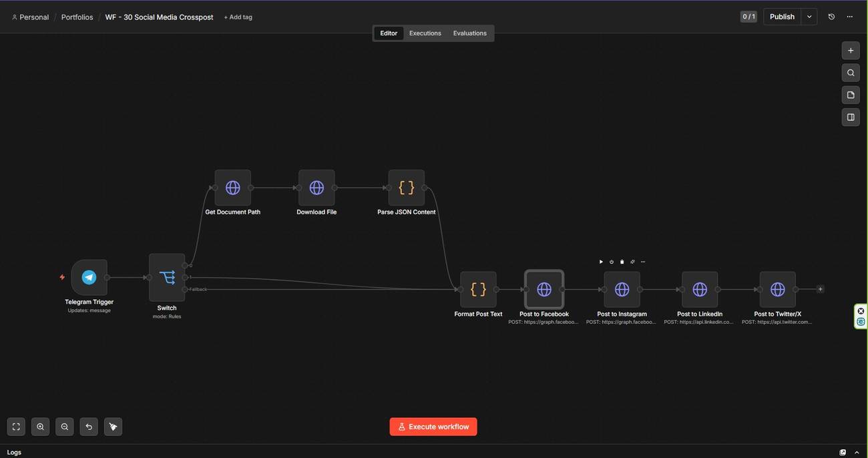Open the workflow ellipsis menu in header
Image resolution: width=868 pixels, height=458 pixels.
[x=849, y=17]
